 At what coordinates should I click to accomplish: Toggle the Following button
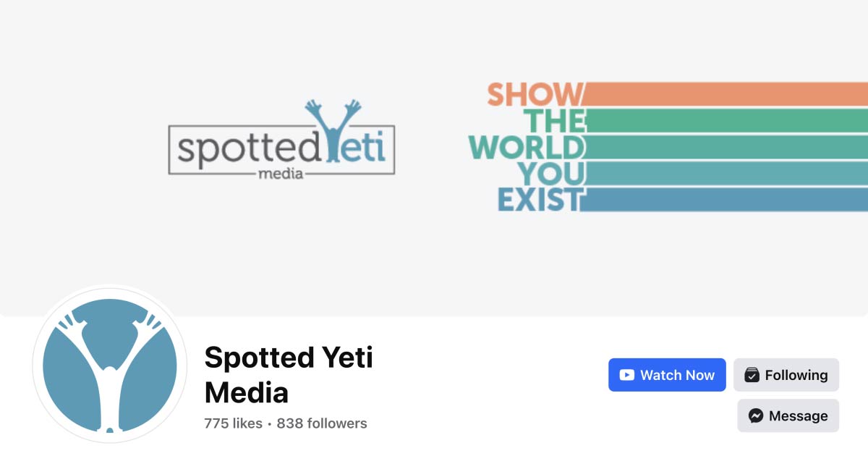coord(786,375)
